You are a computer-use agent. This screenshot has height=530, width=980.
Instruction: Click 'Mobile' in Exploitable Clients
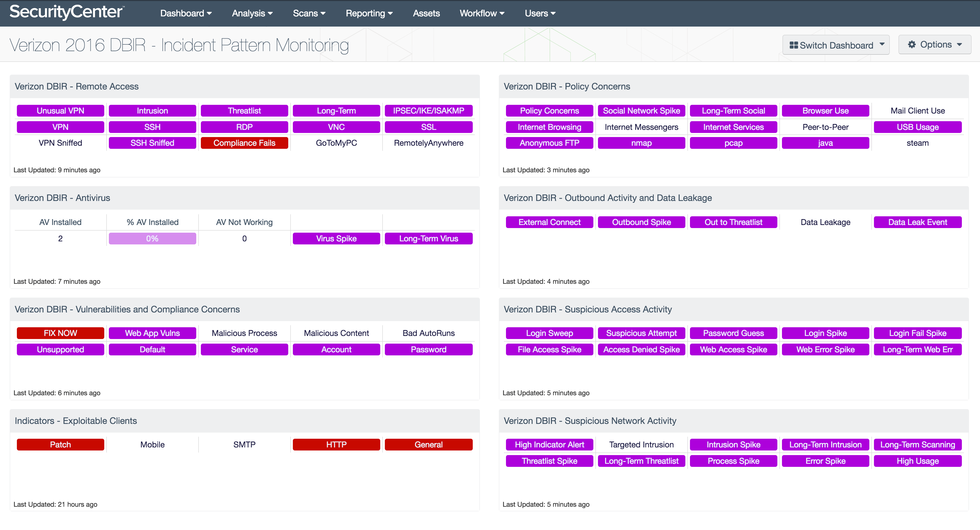tap(153, 445)
